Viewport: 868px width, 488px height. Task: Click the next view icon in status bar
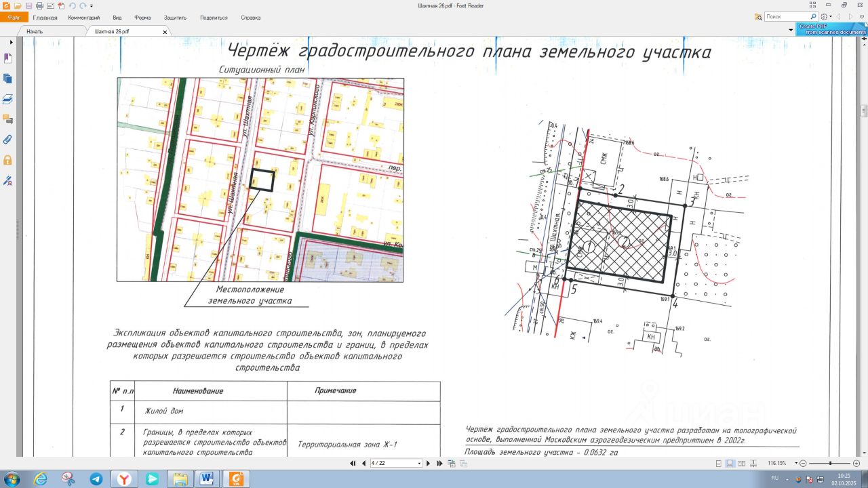tap(464, 464)
